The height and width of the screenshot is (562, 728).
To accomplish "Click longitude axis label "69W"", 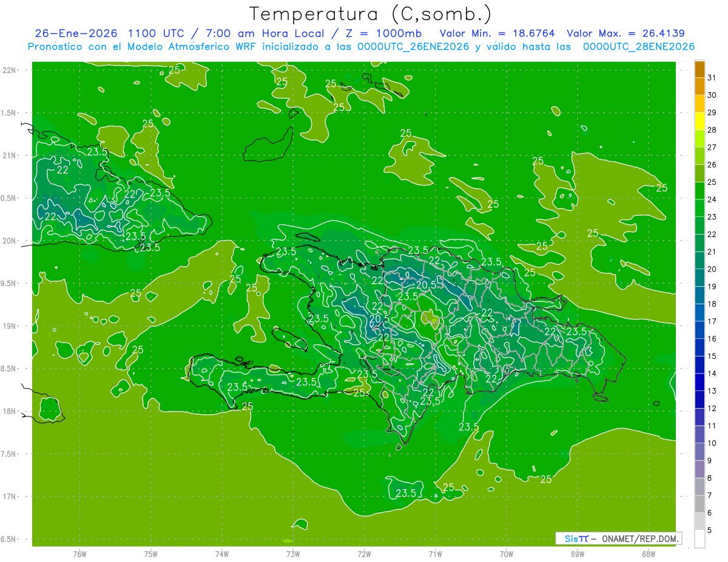I will click(x=578, y=554).
